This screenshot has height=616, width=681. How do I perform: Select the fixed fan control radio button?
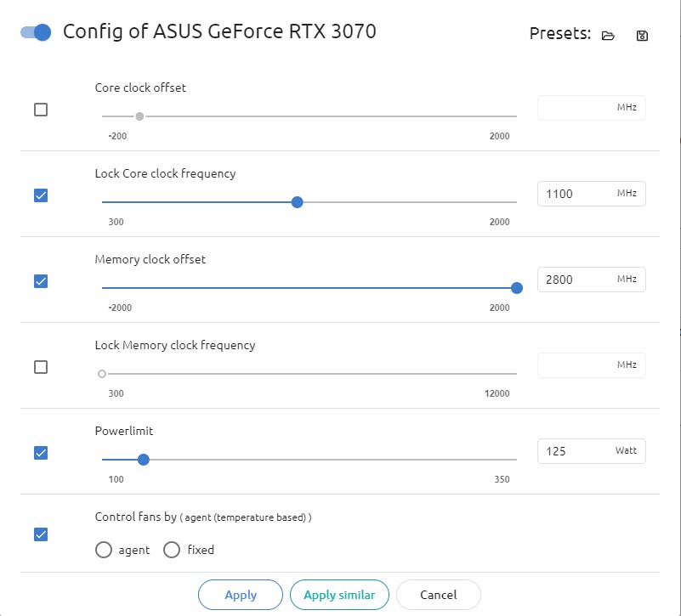pyautogui.click(x=172, y=550)
